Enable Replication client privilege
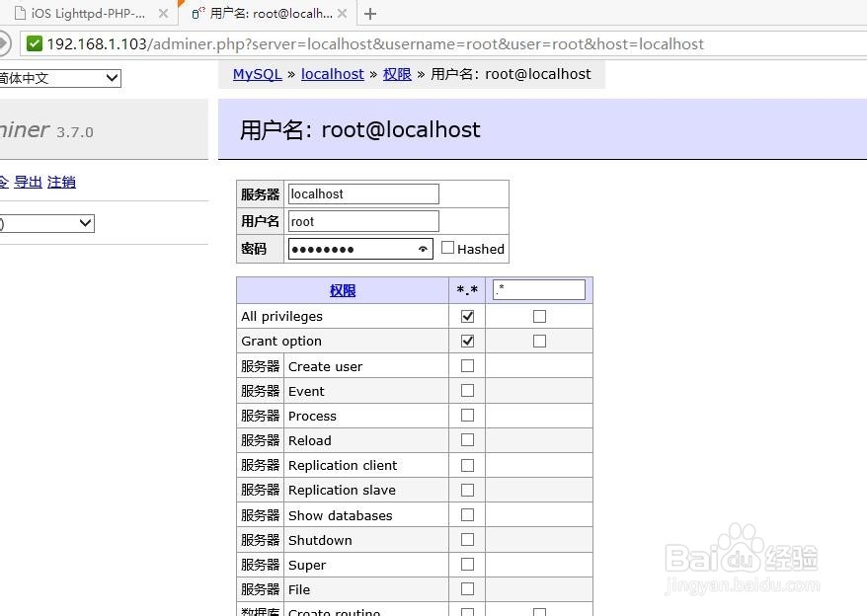 (467, 465)
